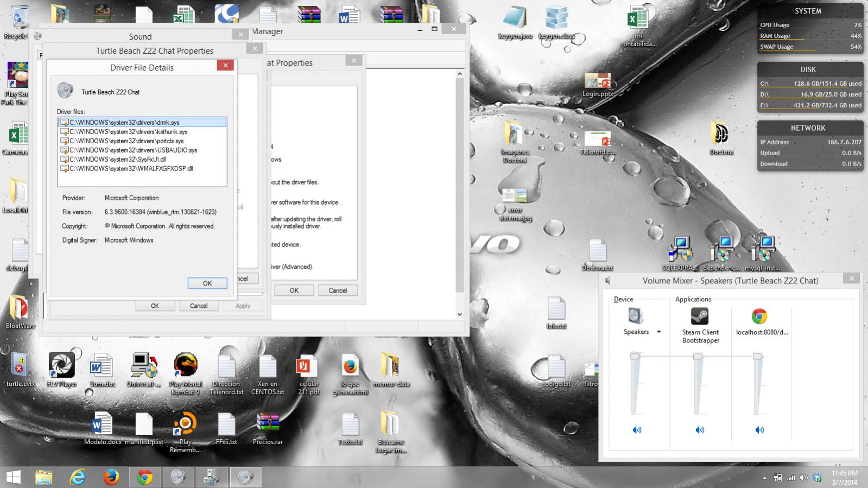Select keygen.java desktop file
The image size is (868, 488).
[515, 23]
